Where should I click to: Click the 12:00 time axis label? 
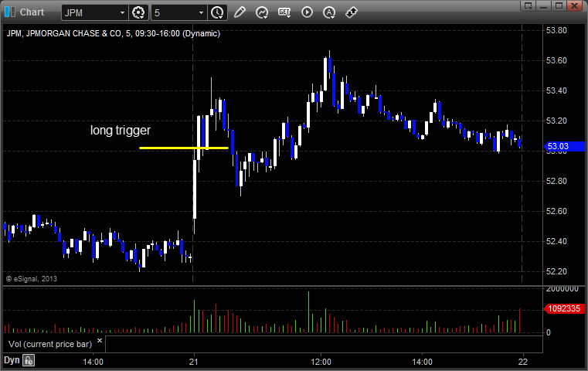(x=321, y=362)
